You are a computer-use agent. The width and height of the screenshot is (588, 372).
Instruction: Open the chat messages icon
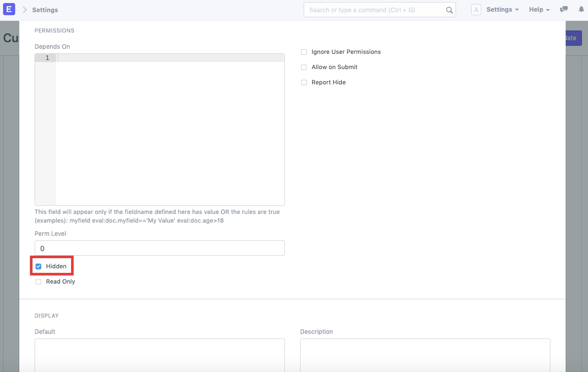click(x=564, y=10)
